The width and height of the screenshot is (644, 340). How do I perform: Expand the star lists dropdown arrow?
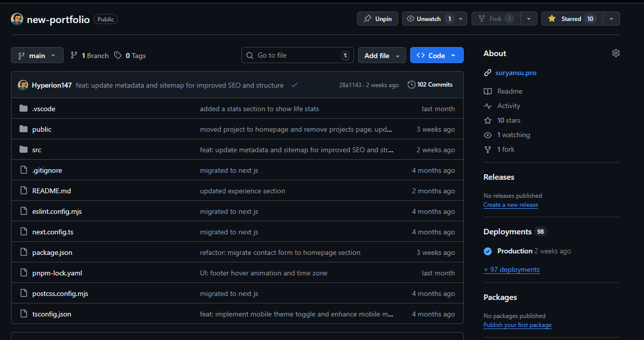(611, 19)
